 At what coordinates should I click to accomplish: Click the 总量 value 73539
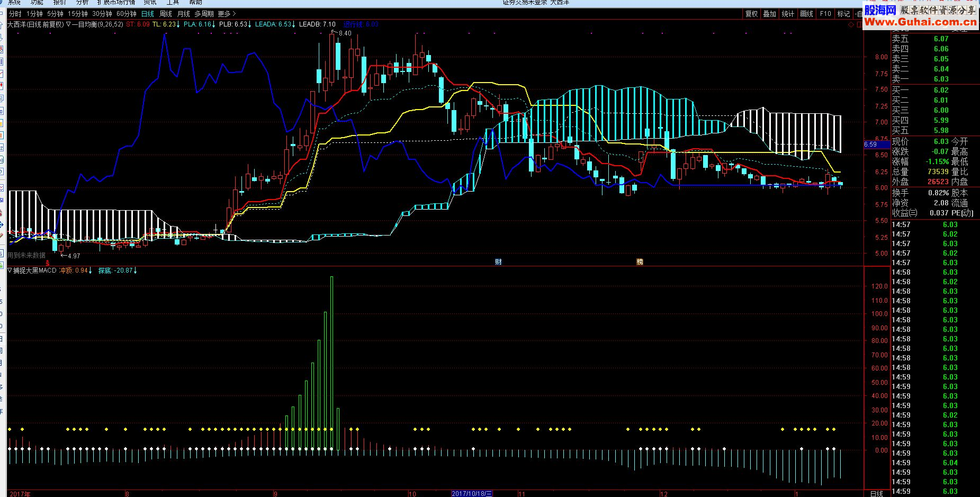tap(938, 171)
